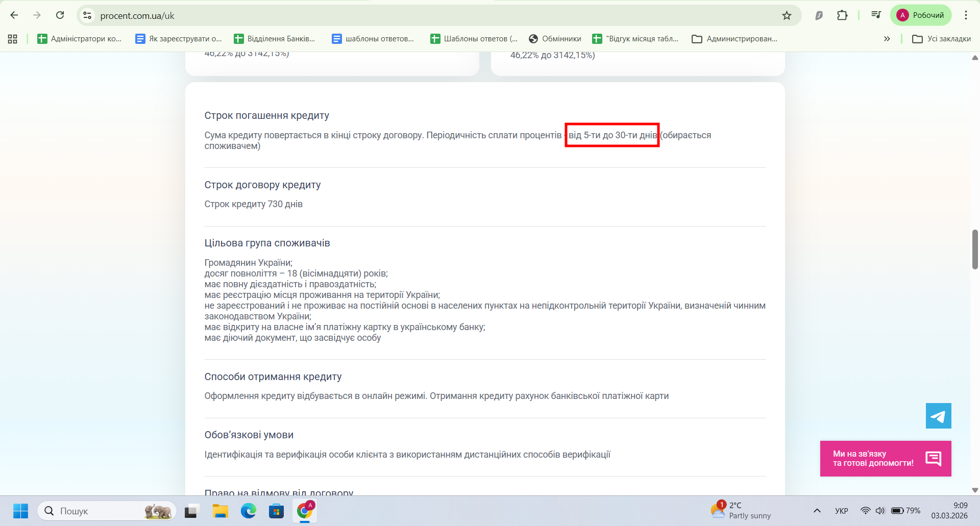Open the Chrome three-dot menu
Viewport: 980px width, 526px height.
click(x=966, y=15)
